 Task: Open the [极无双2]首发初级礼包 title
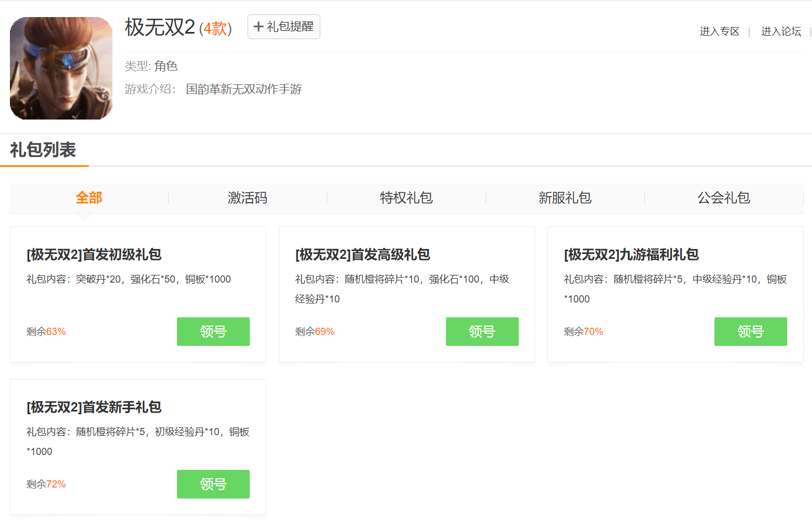[94, 254]
